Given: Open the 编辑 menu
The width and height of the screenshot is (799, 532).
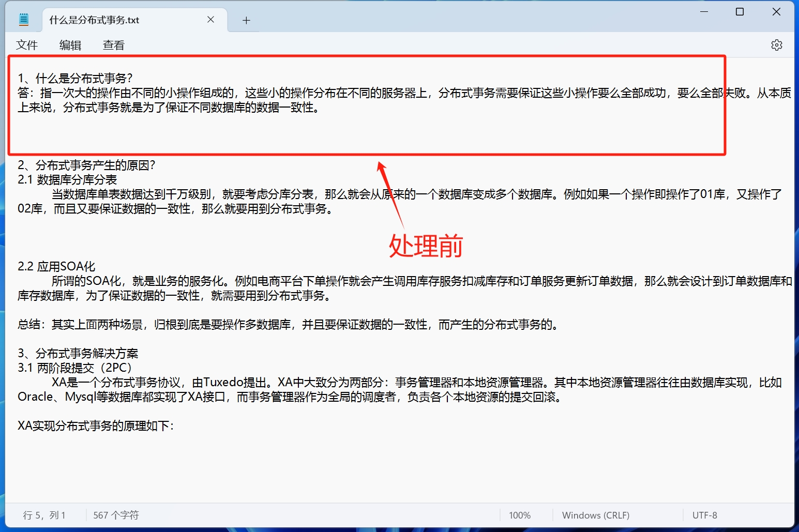Looking at the screenshot, I should tap(70, 45).
